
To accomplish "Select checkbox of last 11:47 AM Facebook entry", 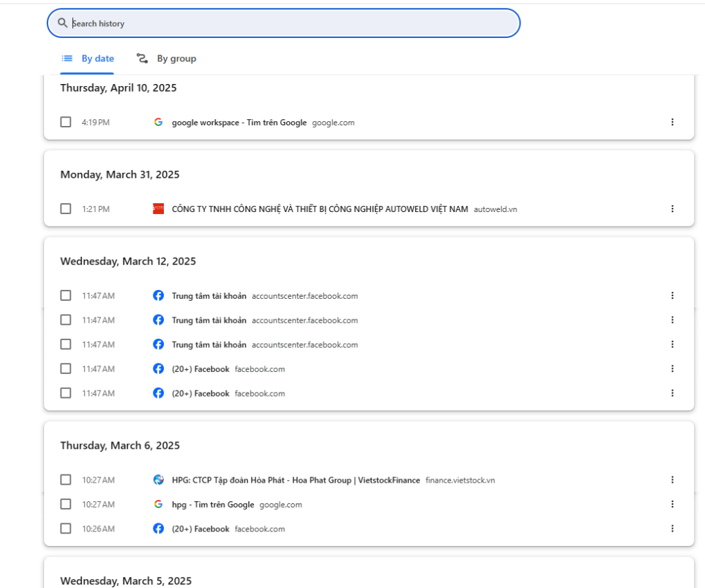I will pos(65,393).
